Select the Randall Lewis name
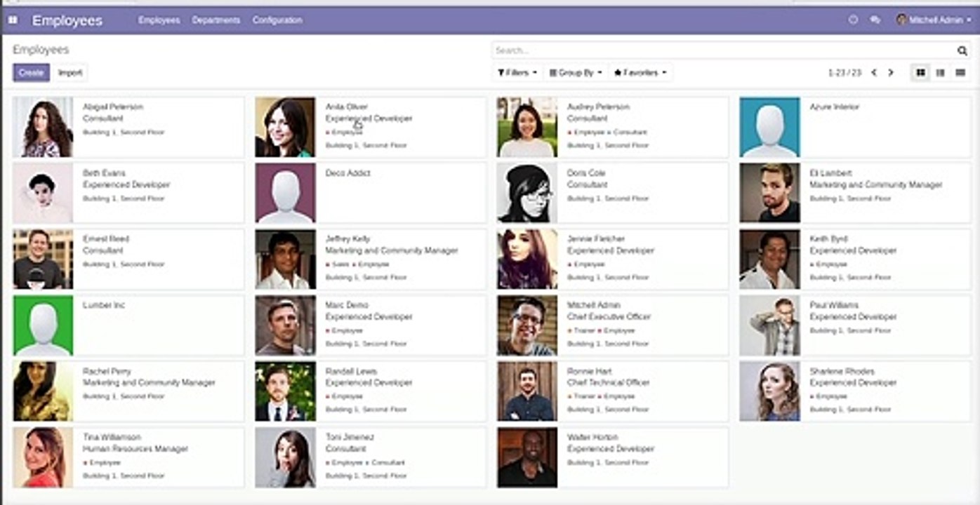The width and height of the screenshot is (980, 505). pos(351,371)
